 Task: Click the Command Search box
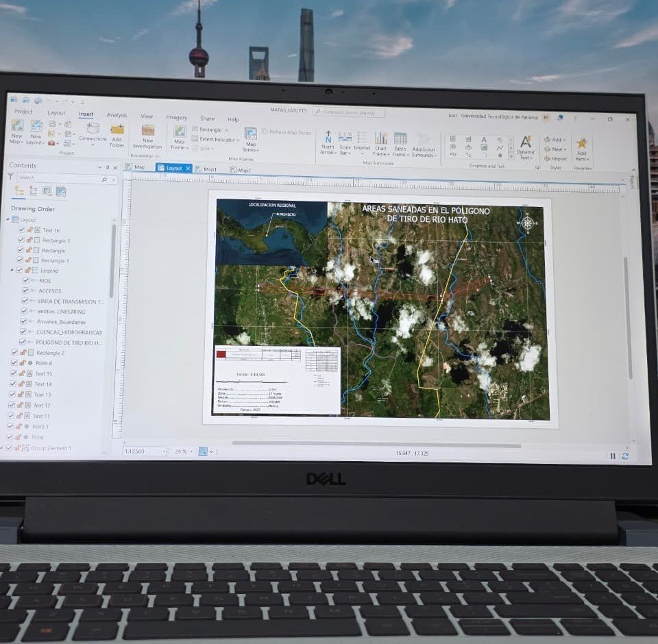[349, 112]
